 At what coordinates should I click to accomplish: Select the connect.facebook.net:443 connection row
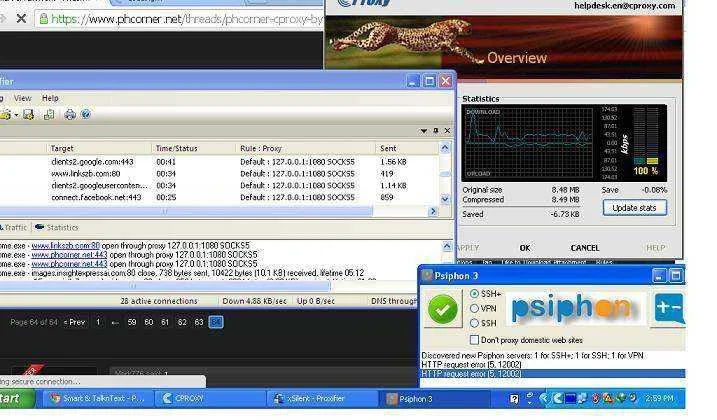pos(219,197)
